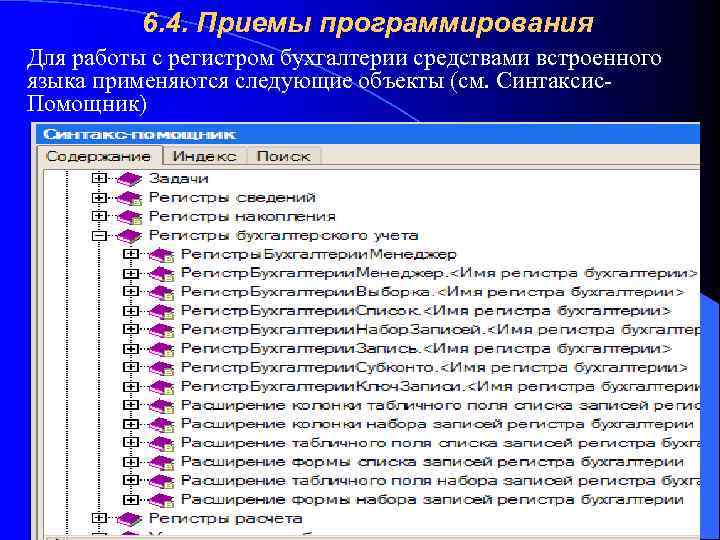Select РегистрБухгалтерииСписок.<Имя регистра бухгалтерии> item
The width and height of the screenshot is (720, 540).
point(426,310)
